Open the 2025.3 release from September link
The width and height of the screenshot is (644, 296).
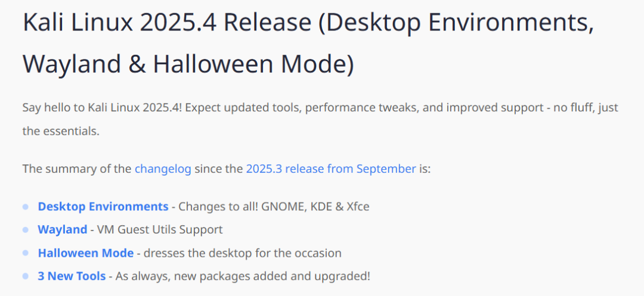(x=331, y=169)
